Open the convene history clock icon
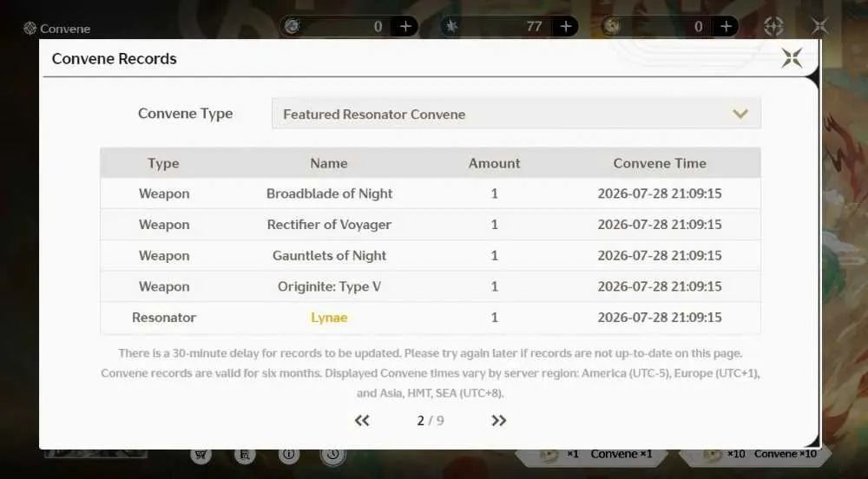 coord(332,455)
